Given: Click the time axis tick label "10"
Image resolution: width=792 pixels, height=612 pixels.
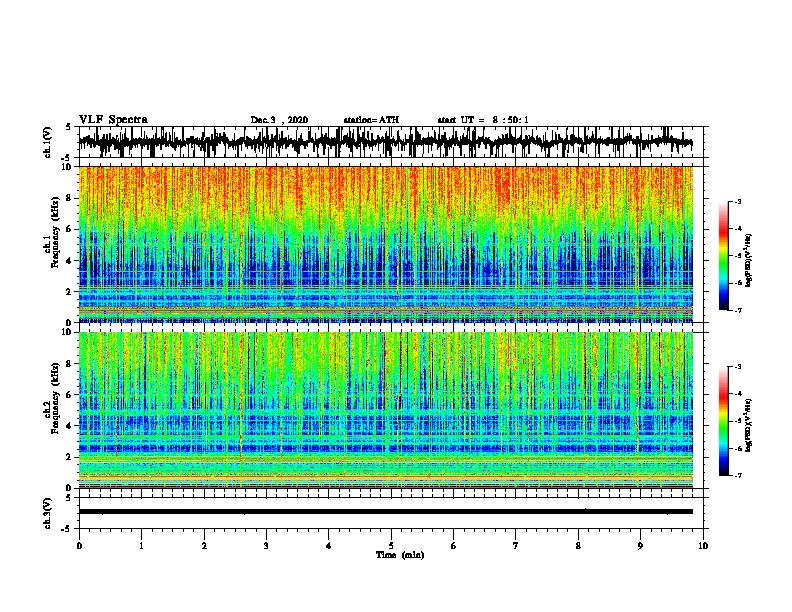Looking at the screenshot, I should tap(703, 546).
